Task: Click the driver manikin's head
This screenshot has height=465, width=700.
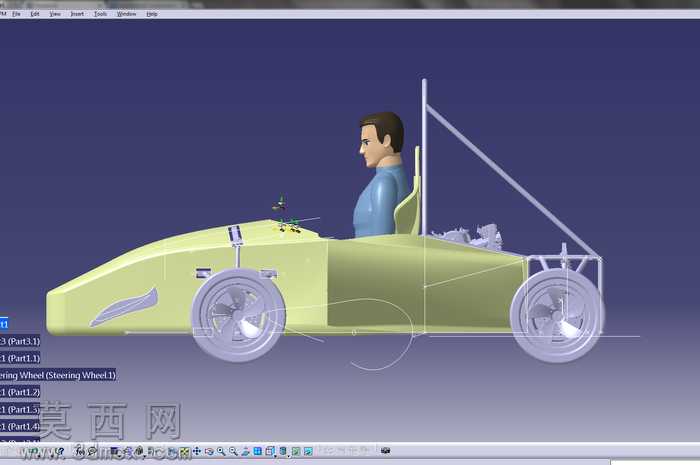Action: click(x=381, y=139)
